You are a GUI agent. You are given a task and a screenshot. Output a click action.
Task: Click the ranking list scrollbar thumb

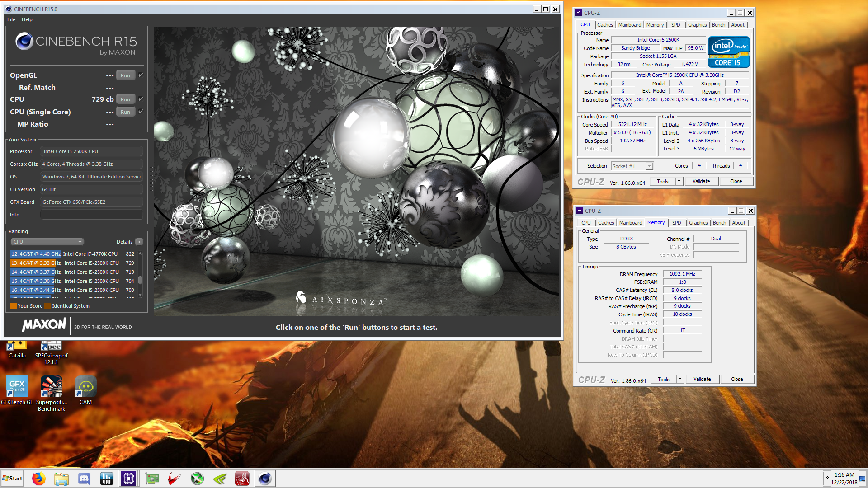pos(140,280)
